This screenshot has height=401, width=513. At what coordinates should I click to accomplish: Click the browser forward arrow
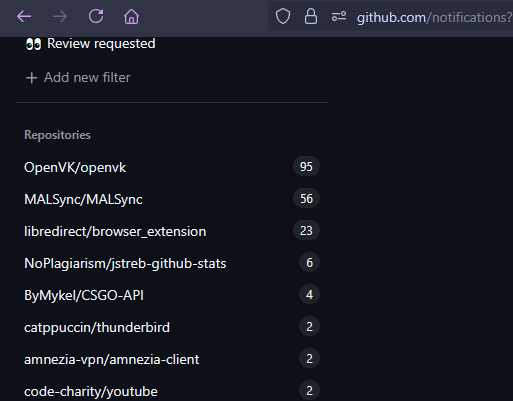pos(60,16)
